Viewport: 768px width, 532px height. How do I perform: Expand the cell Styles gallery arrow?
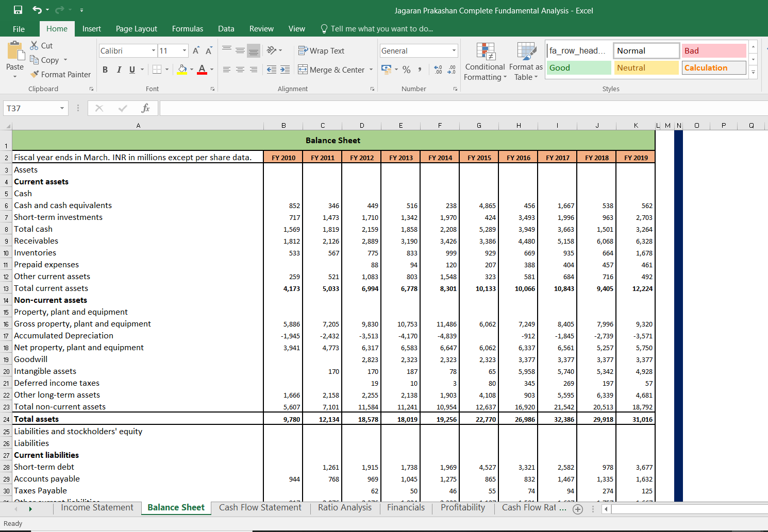pyautogui.click(x=753, y=72)
